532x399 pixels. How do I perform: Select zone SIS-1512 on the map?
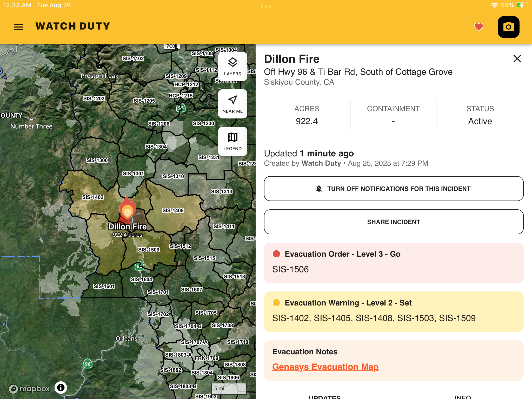181,246
